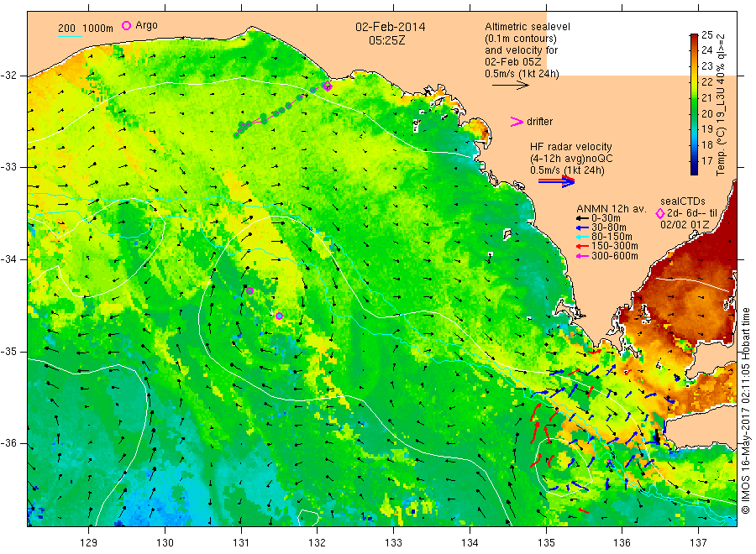The image size is (756, 554).
Task: Click the cyan 80-150m ANMN arrow symbol
Action: [582, 237]
